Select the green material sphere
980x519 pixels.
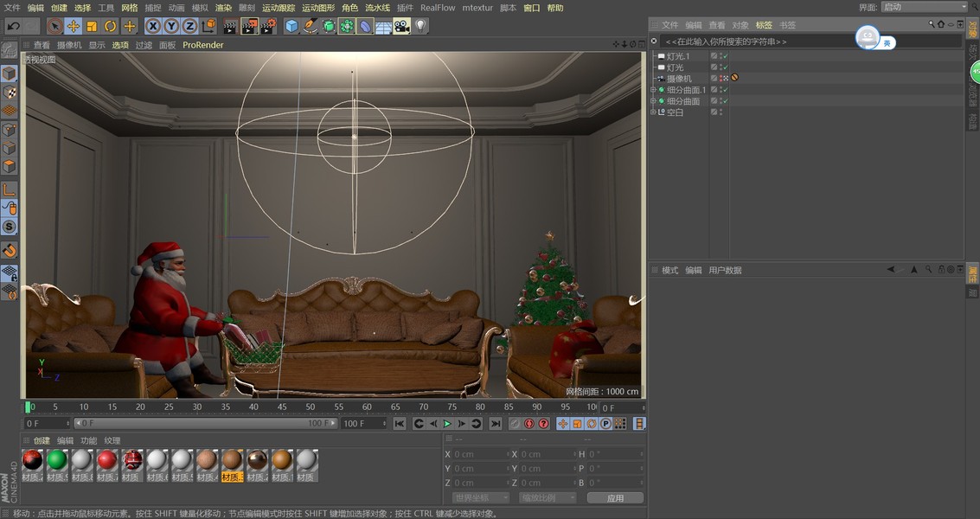pyautogui.click(x=57, y=460)
